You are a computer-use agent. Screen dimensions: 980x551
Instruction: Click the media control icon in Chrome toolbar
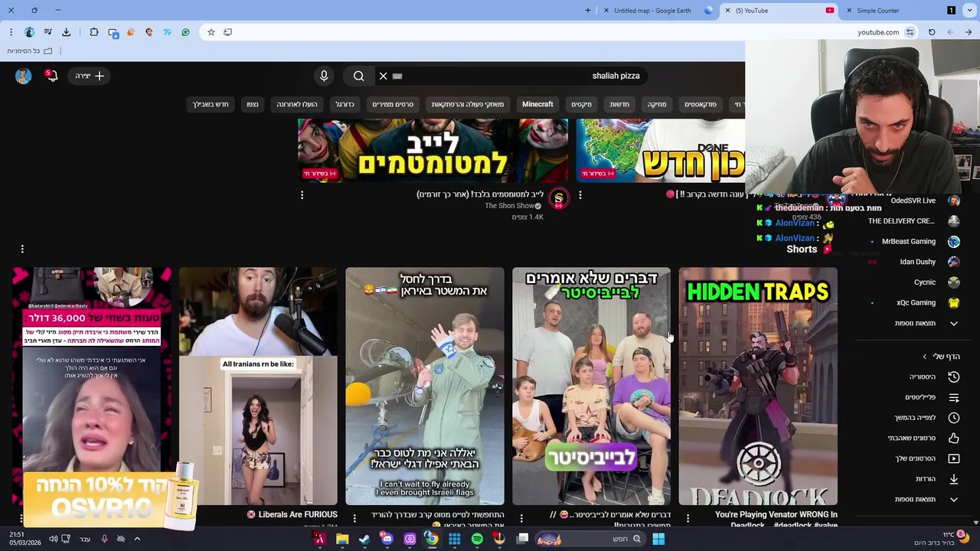47,32
